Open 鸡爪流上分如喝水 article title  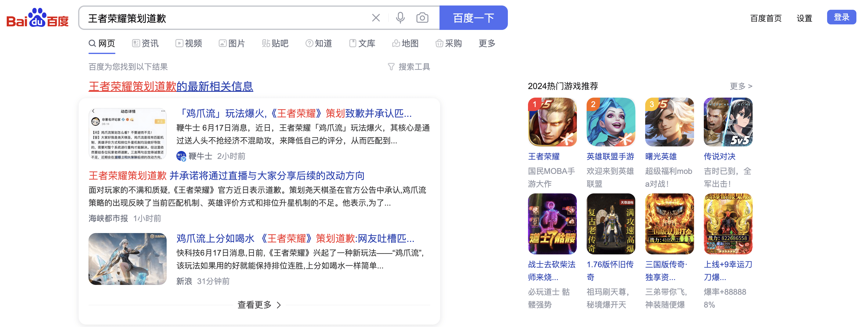coord(295,239)
